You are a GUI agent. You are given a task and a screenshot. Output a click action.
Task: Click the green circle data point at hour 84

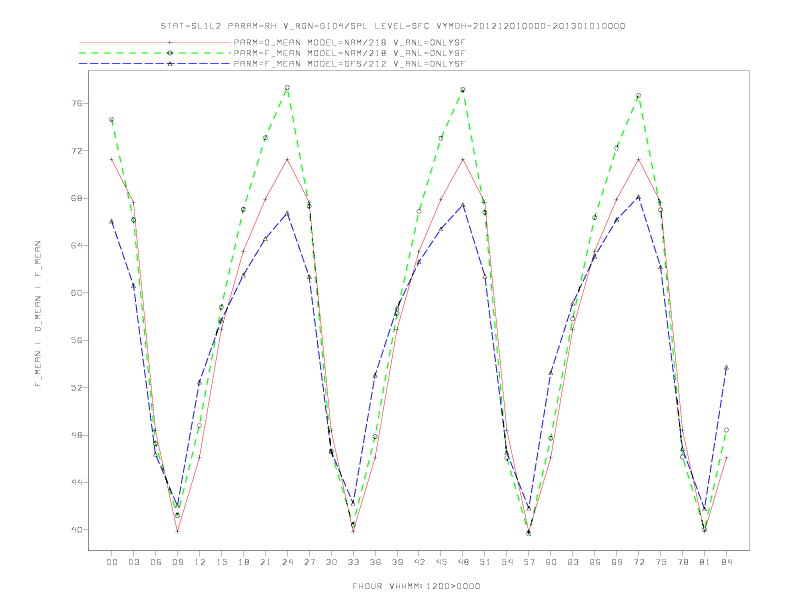[x=726, y=430]
